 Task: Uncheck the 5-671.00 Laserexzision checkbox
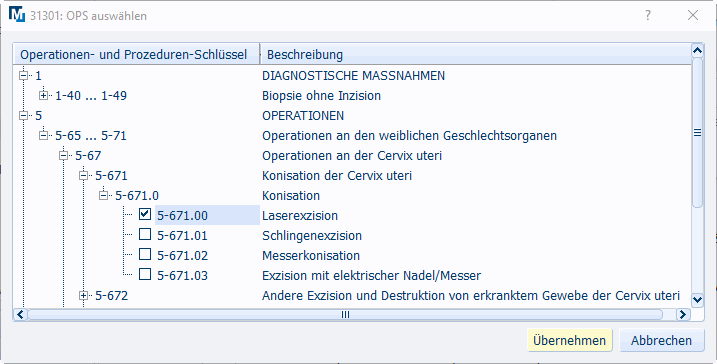tap(145, 214)
